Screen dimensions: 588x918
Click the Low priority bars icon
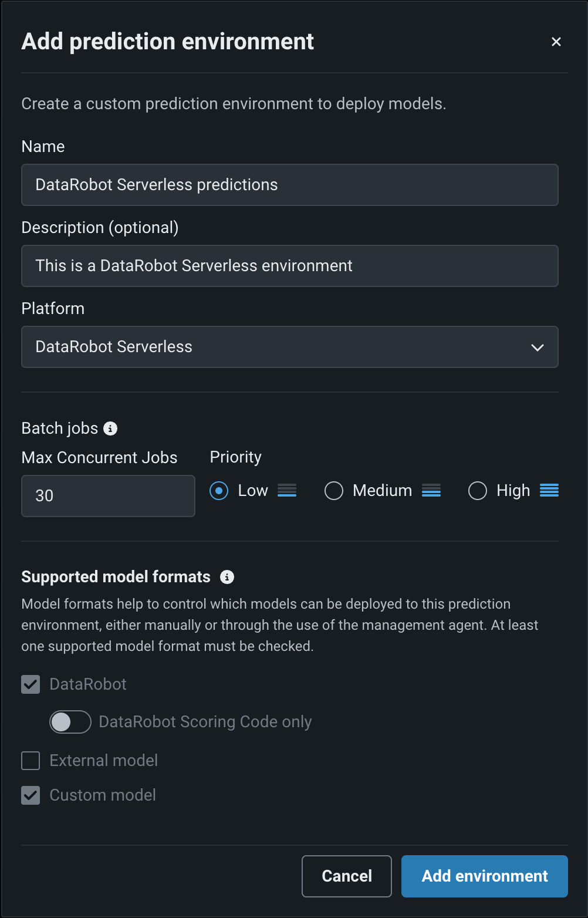pyautogui.click(x=287, y=490)
